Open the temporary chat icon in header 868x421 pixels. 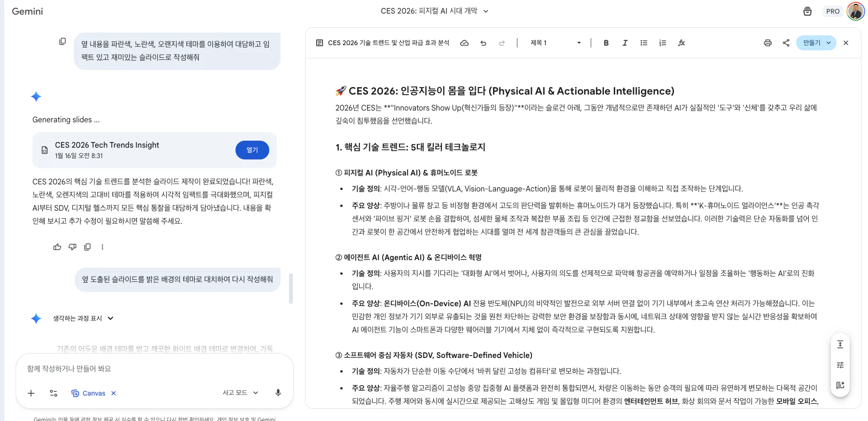(x=807, y=11)
